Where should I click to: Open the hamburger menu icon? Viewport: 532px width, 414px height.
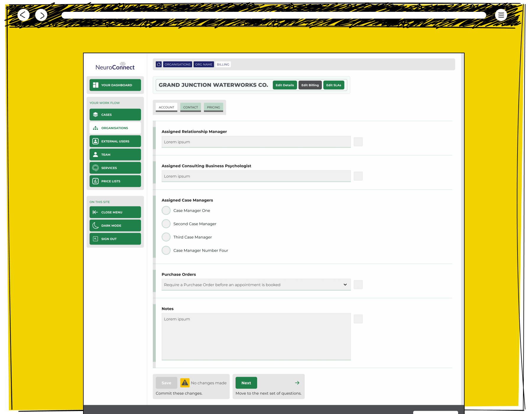click(x=501, y=15)
